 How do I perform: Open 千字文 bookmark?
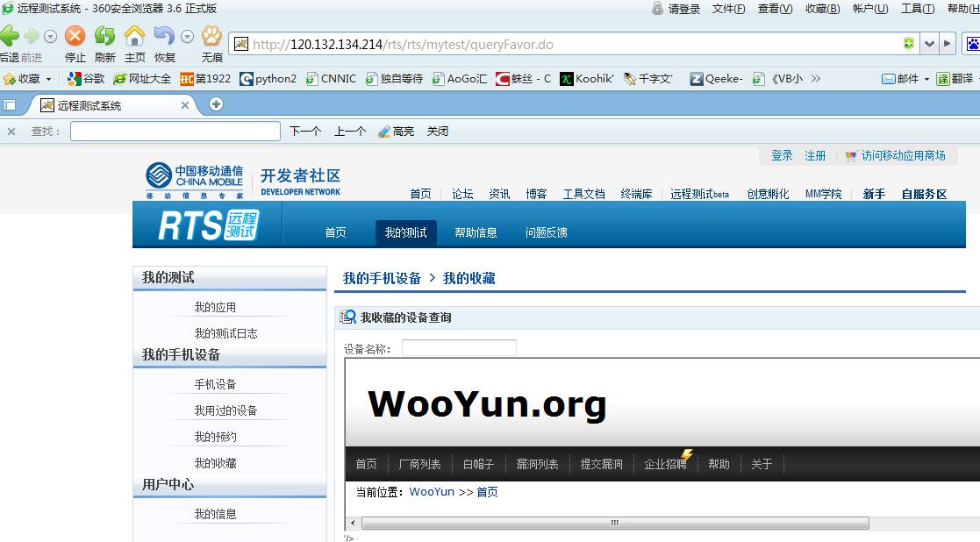click(648, 79)
